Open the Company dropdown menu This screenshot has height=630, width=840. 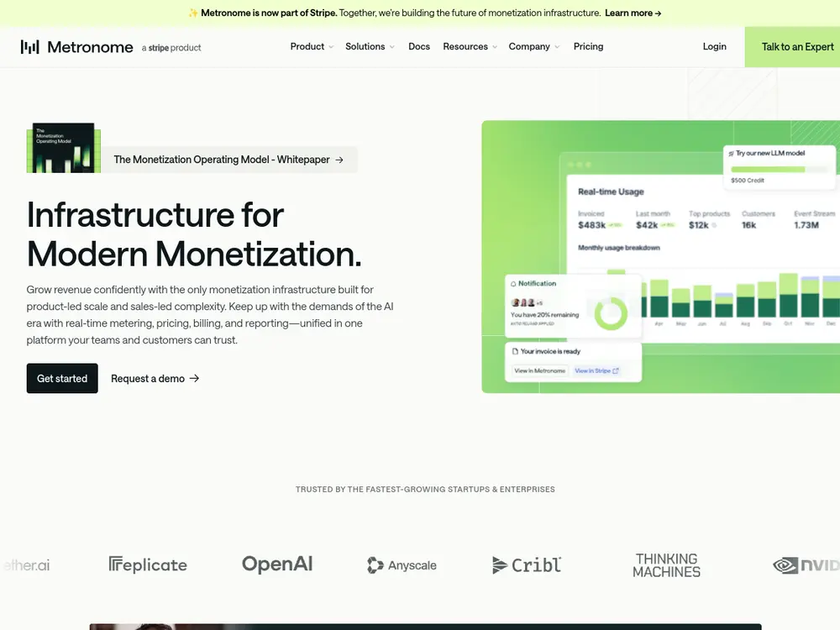tap(534, 46)
